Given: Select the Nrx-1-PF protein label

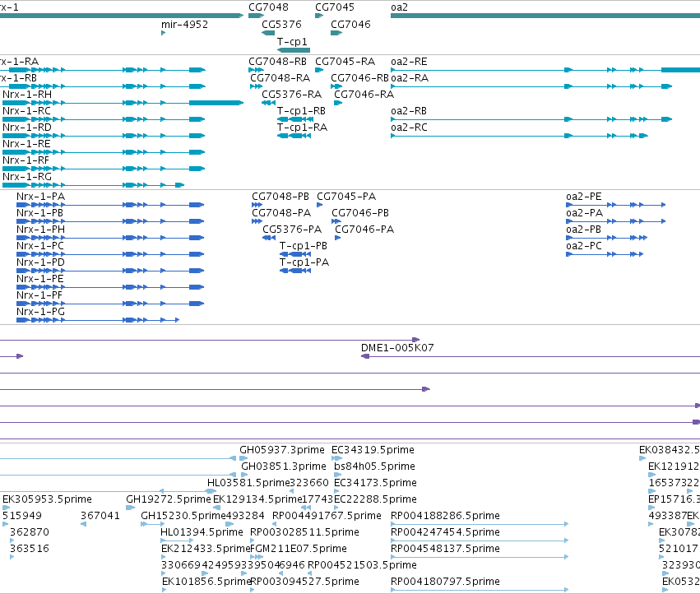Looking at the screenshot, I should (39, 295).
